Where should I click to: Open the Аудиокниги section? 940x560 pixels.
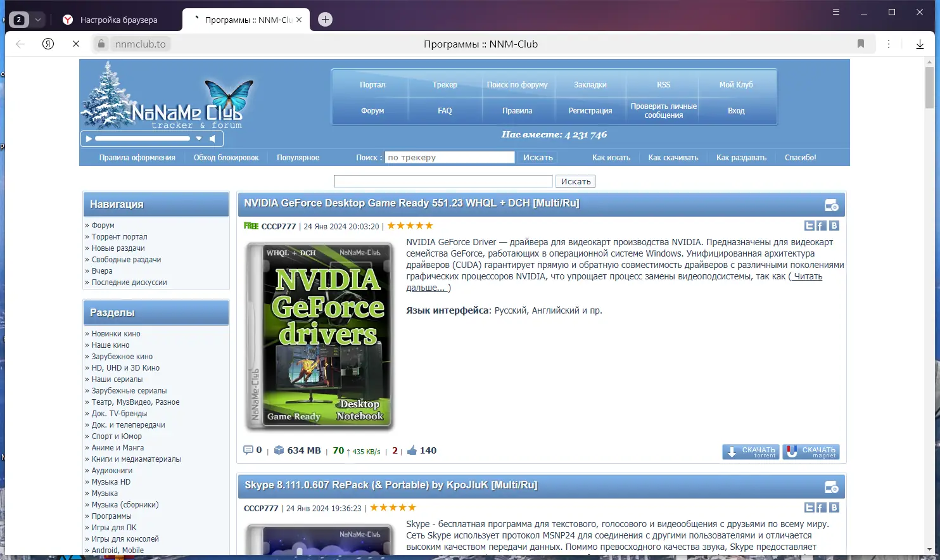click(x=112, y=471)
